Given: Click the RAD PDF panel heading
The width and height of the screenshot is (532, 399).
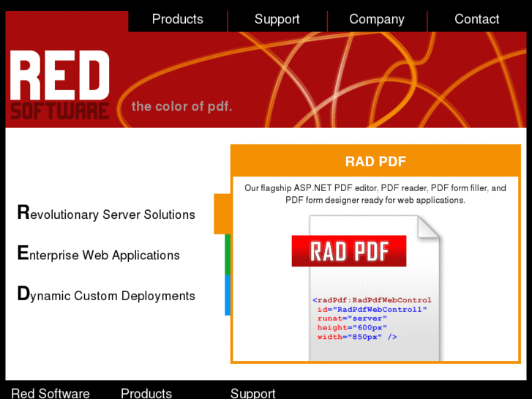Looking at the screenshot, I should coord(375,161).
